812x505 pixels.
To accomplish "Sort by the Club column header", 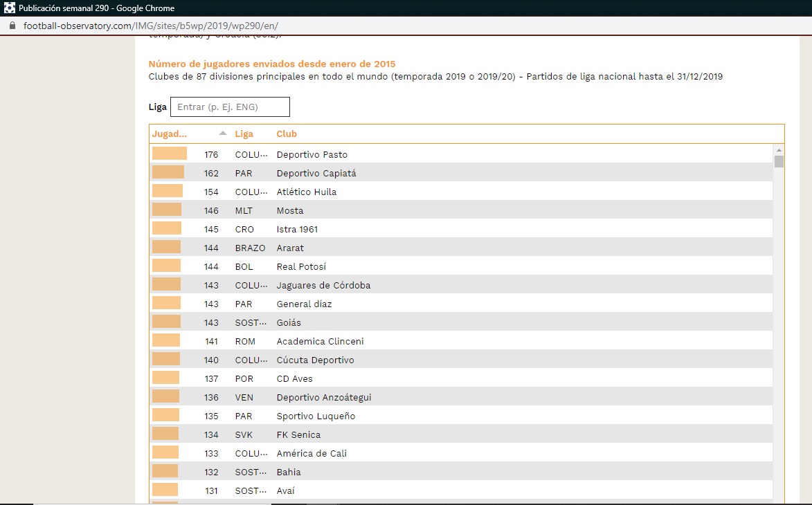I will [x=287, y=134].
